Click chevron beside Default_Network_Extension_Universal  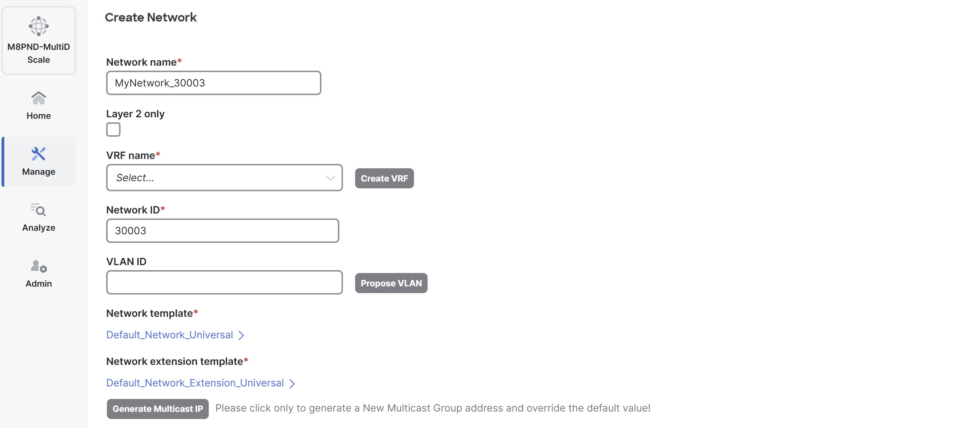click(x=292, y=384)
